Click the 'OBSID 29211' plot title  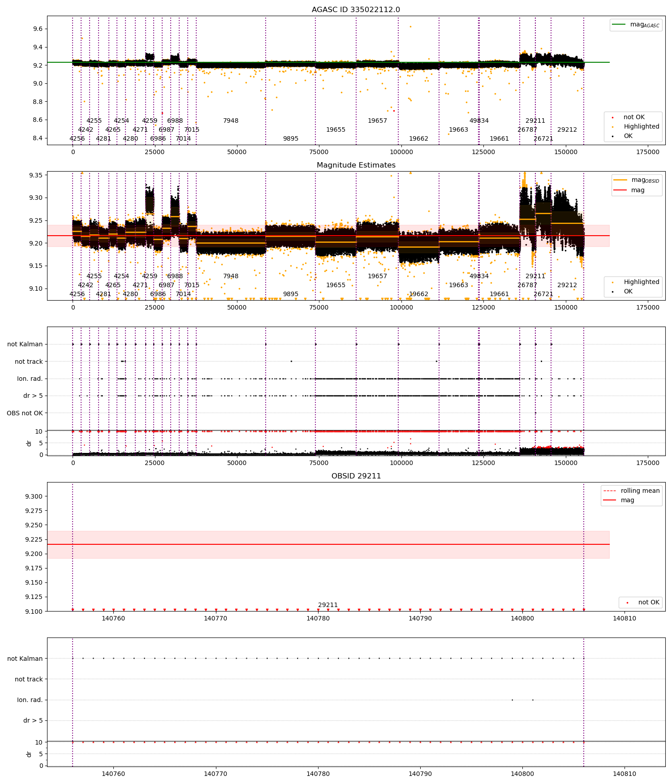(x=356, y=476)
